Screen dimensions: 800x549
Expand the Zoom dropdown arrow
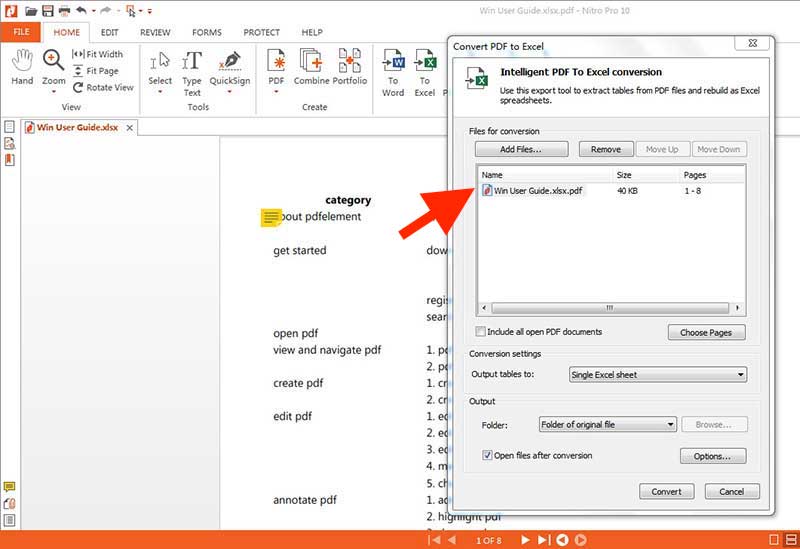pyautogui.click(x=54, y=92)
